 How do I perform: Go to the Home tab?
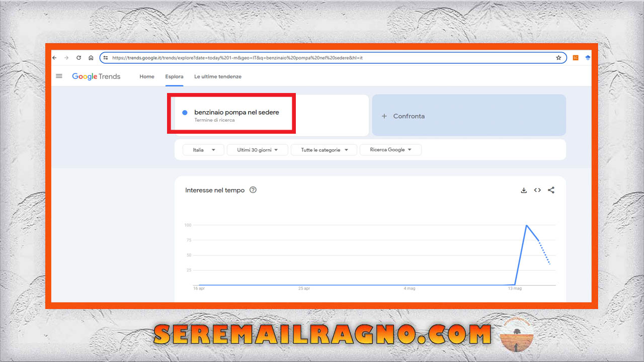(x=147, y=76)
